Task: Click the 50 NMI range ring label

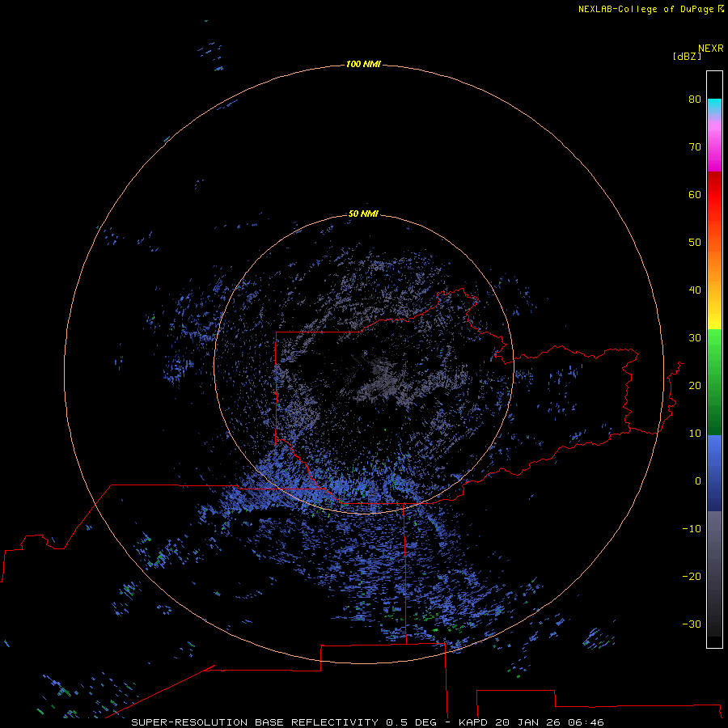Action: 363,214
